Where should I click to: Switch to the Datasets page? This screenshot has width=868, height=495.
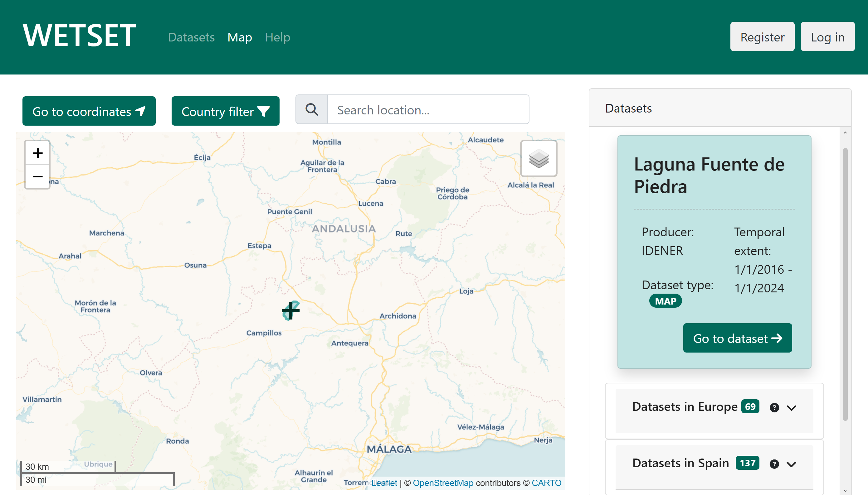coord(191,37)
